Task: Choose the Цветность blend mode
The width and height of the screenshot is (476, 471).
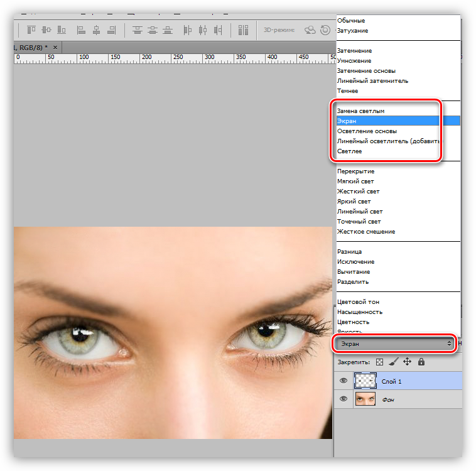Action: [x=353, y=322]
